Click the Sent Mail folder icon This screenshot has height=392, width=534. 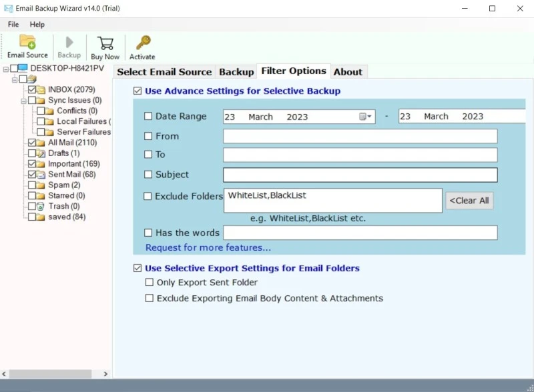click(x=41, y=175)
